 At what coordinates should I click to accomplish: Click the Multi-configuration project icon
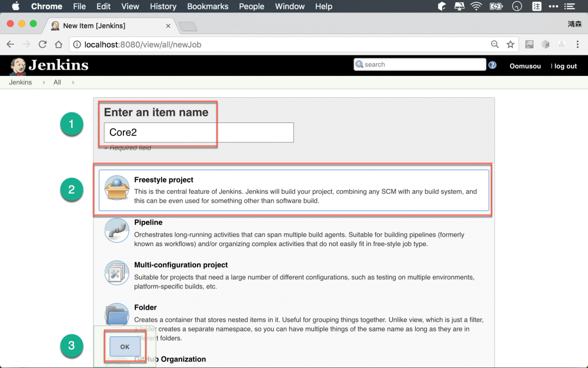[116, 273]
